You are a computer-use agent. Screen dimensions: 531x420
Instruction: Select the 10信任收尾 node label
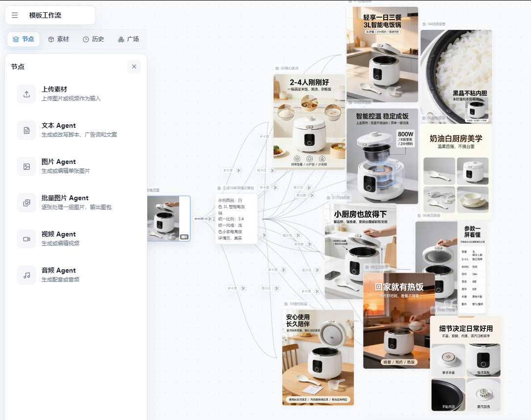coord(296,304)
